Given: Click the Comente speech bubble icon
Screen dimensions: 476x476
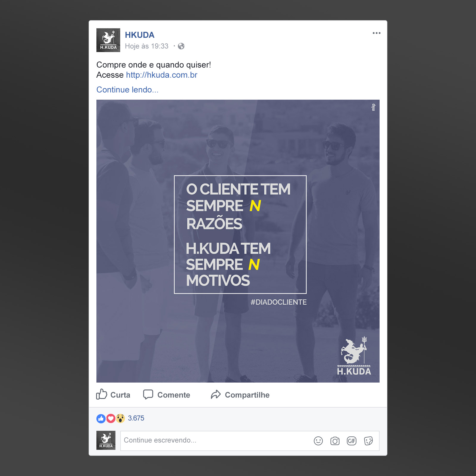Looking at the screenshot, I should tap(148, 394).
